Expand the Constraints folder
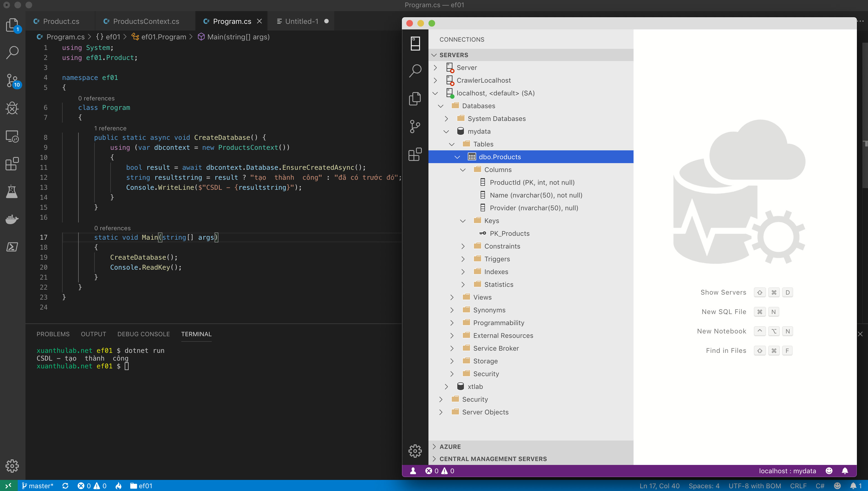The image size is (868, 491). (463, 247)
